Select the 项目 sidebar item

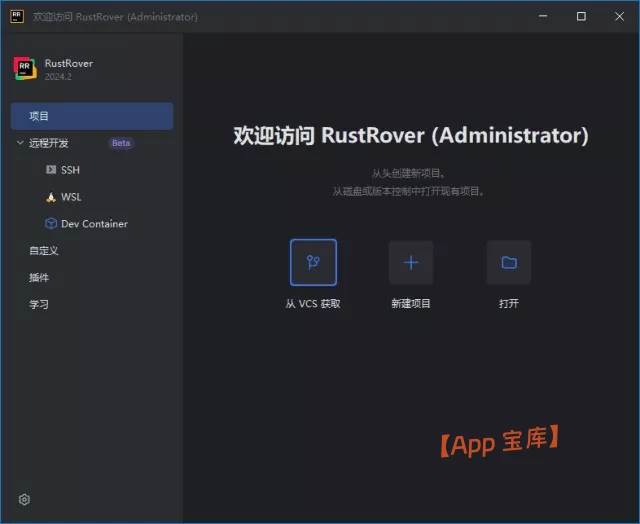pos(92,116)
